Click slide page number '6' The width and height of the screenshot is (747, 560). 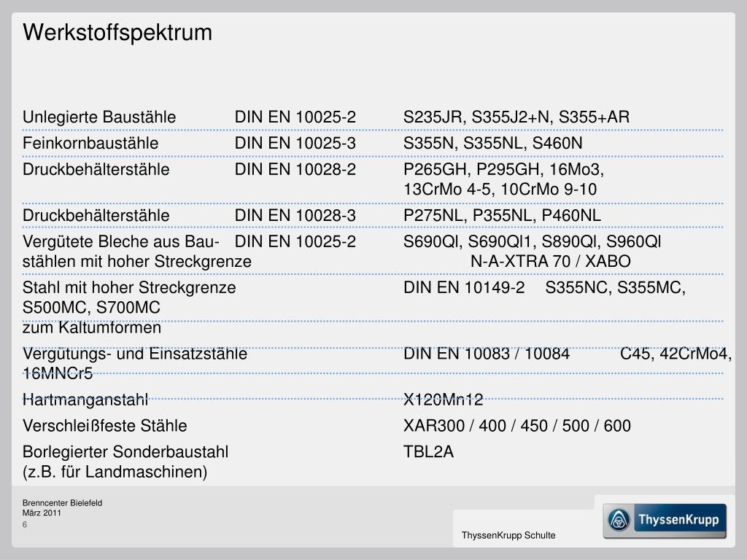[25, 525]
